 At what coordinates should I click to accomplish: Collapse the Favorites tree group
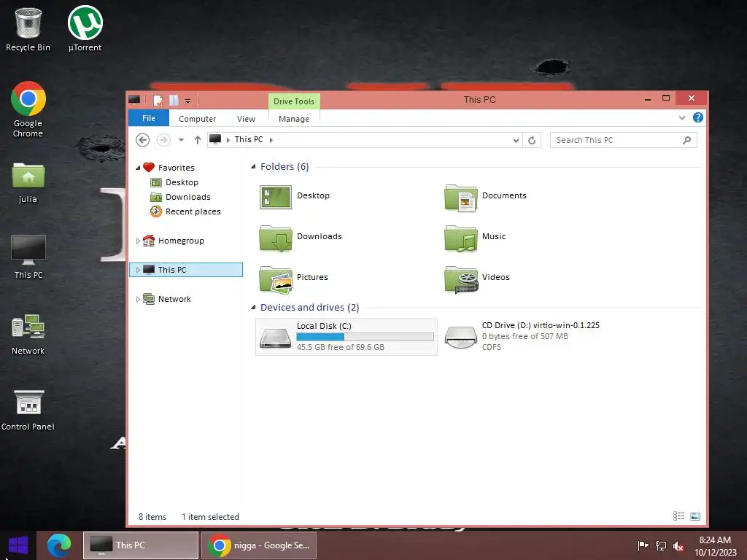click(x=138, y=168)
